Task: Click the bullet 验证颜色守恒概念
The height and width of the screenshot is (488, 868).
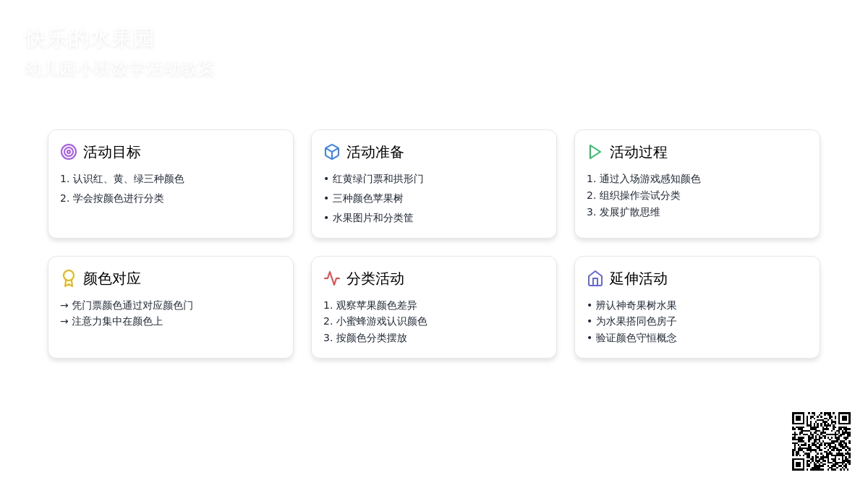Action: coord(636,338)
